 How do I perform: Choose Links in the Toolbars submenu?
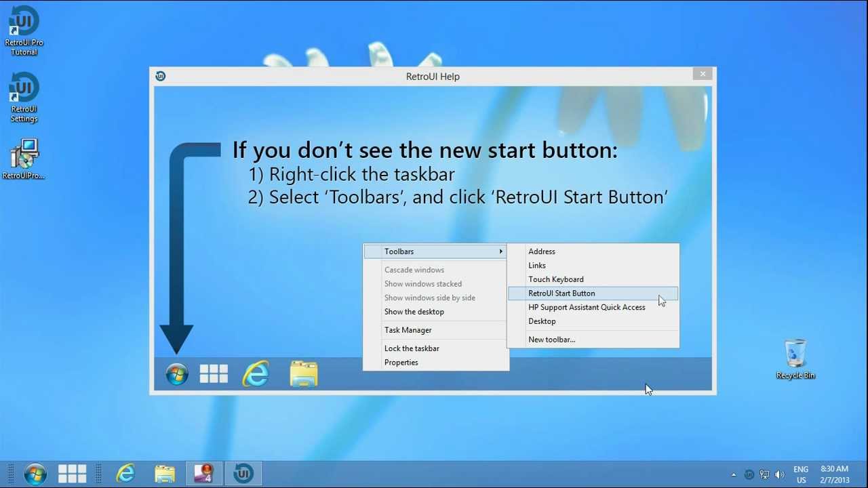(593, 266)
